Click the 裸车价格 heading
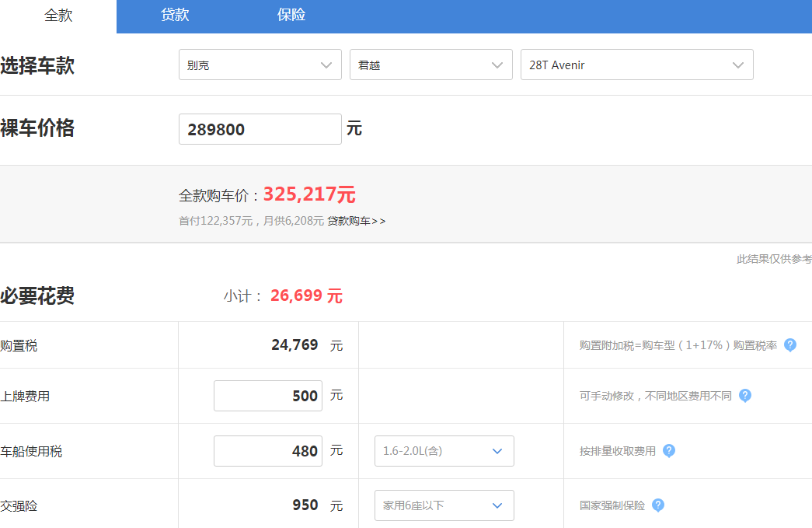Image resolution: width=812 pixels, height=528 pixels. tap(37, 128)
